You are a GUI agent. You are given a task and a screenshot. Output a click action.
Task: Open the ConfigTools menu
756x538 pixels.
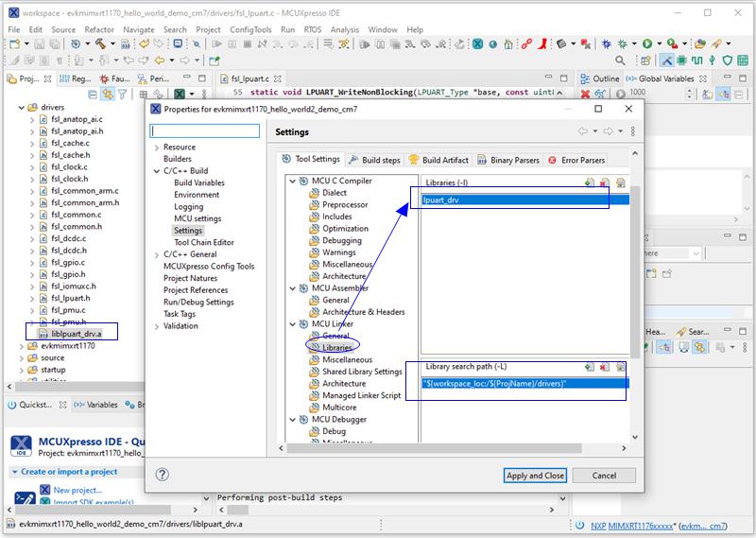click(x=250, y=29)
